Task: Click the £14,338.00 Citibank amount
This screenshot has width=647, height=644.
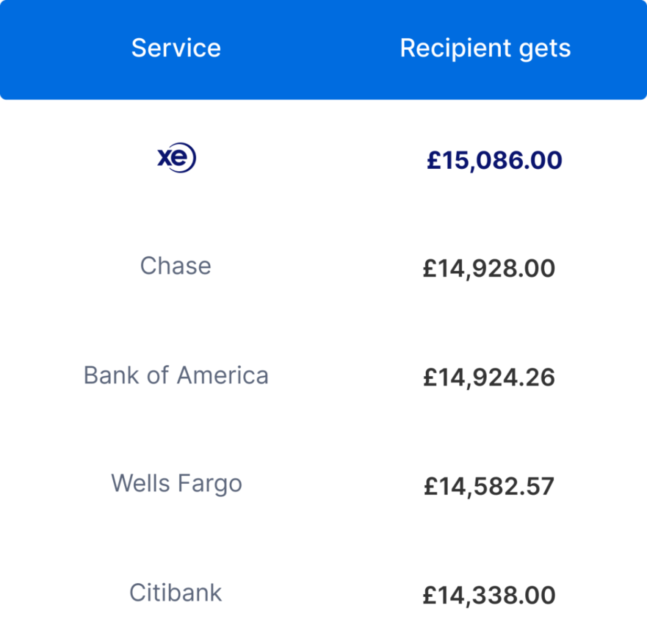Action: 489,595
